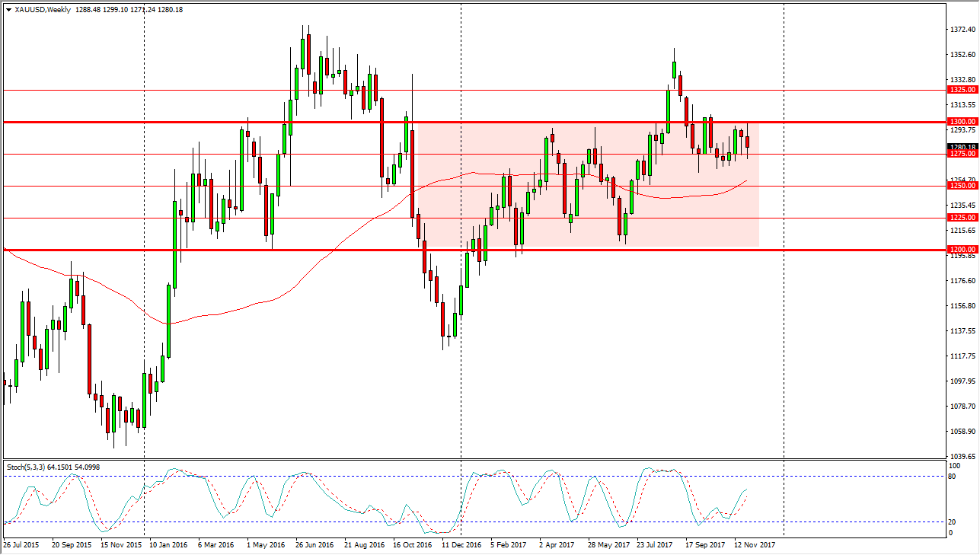Click the Stoch(5,3,3) indicator label
This screenshot has width=980, height=555.
29,466
